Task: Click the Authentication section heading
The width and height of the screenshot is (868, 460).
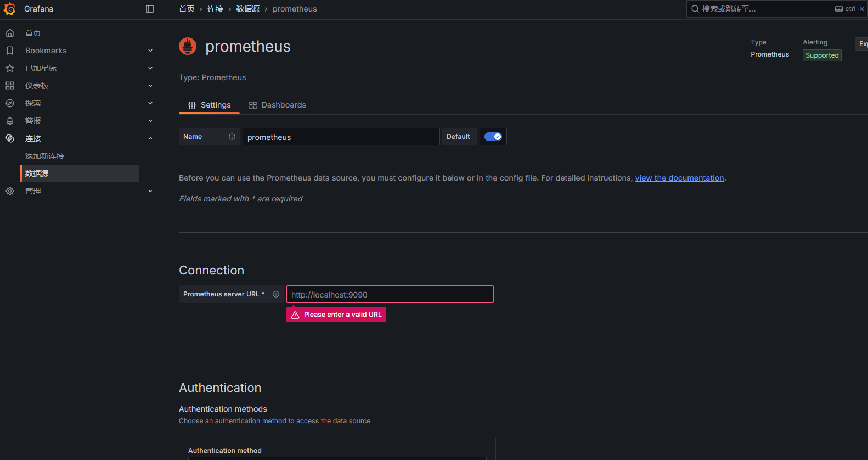Action: click(220, 388)
